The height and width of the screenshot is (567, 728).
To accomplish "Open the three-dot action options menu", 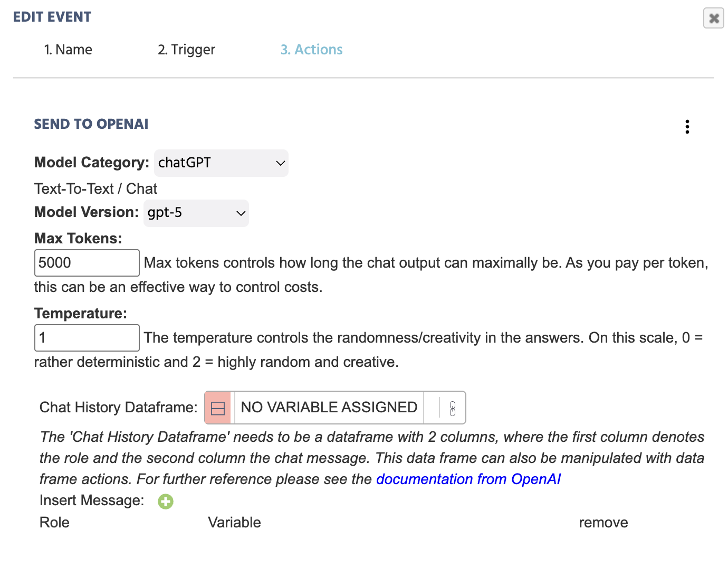I will [687, 127].
